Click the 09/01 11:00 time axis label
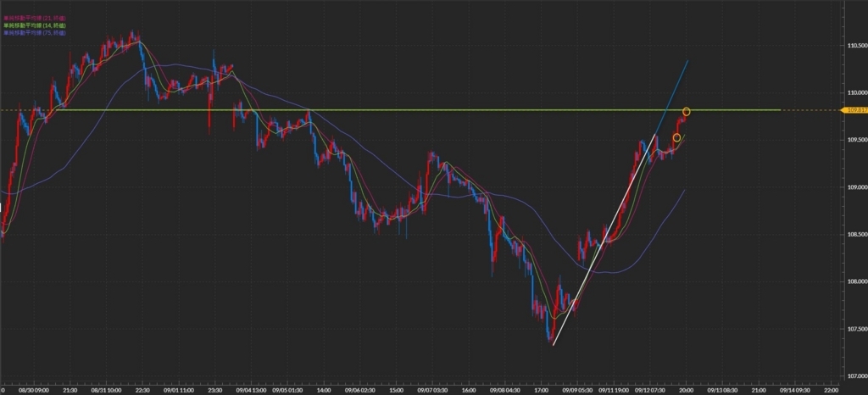The height and width of the screenshot is (395, 868). click(180, 390)
